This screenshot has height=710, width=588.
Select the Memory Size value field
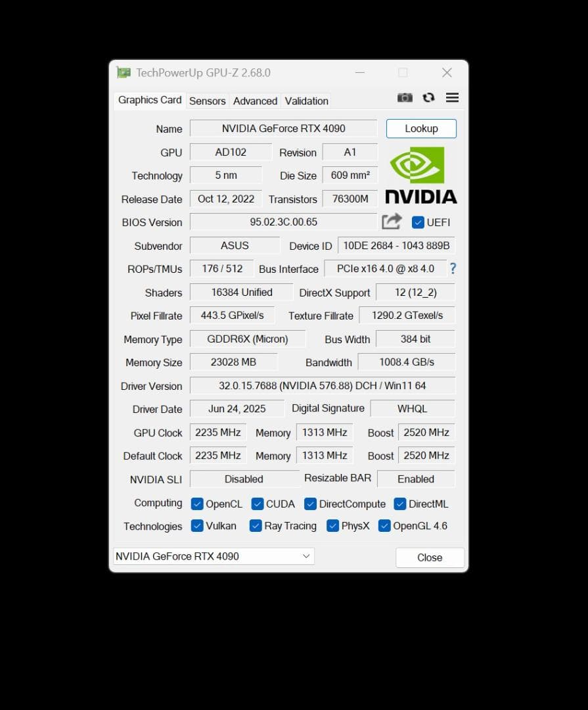[233, 362]
